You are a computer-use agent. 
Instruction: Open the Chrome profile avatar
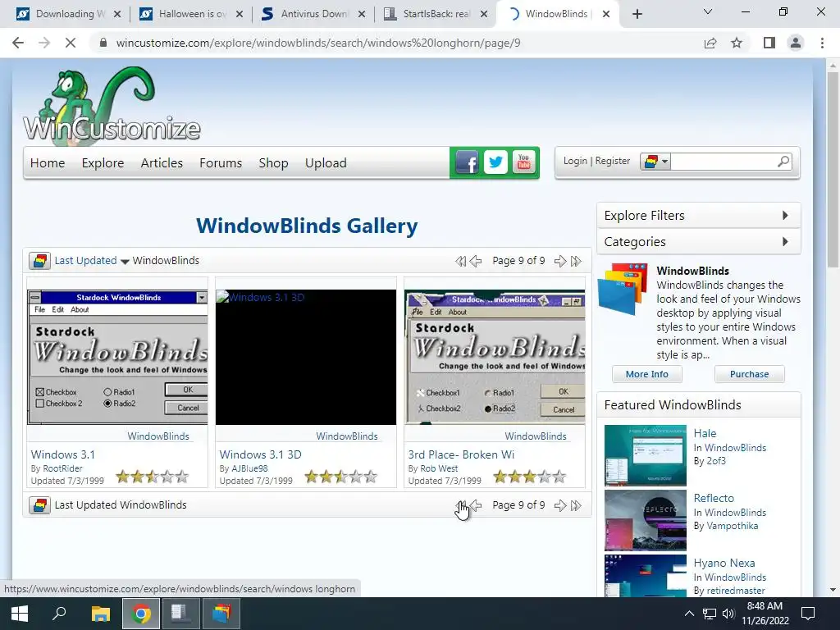(x=796, y=43)
